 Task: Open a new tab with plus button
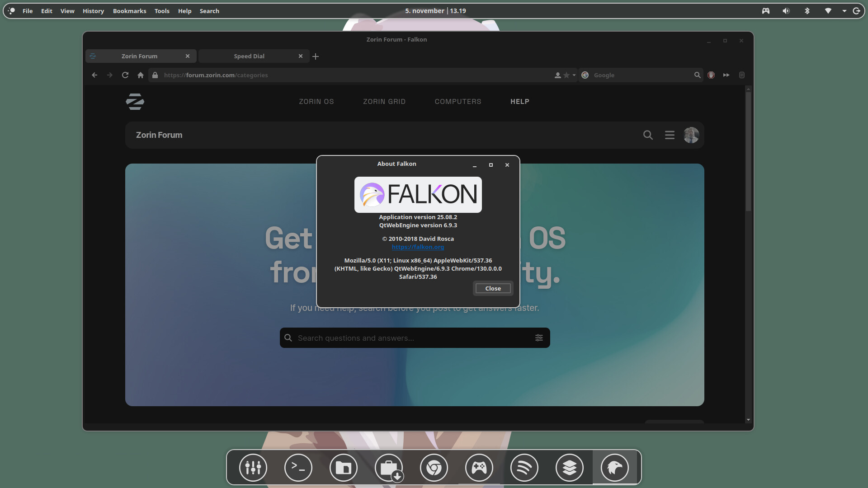pyautogui.click(x=316, y=56)
